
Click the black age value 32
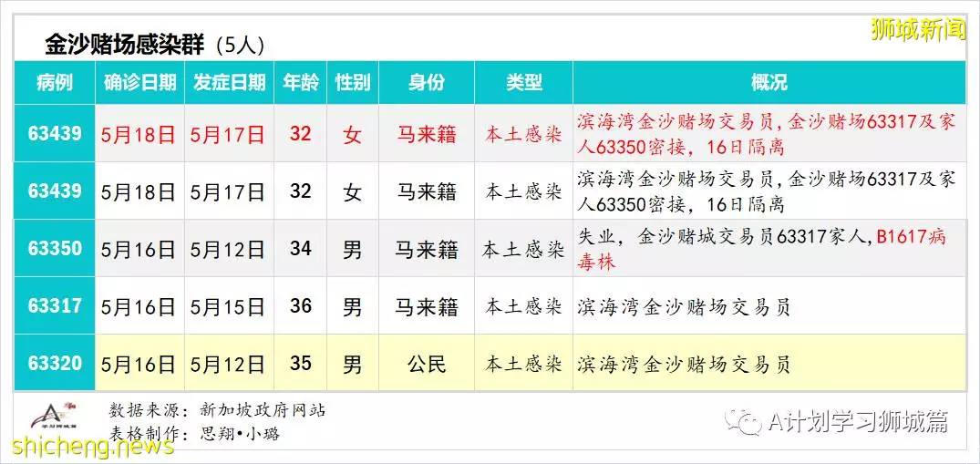(x=301, y=191)
